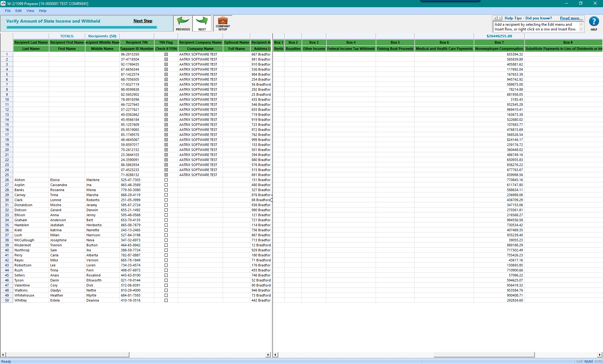The width and height of the screenshot is (603, 364).
Task: Click the Next Step link
Action: [143, 21]
